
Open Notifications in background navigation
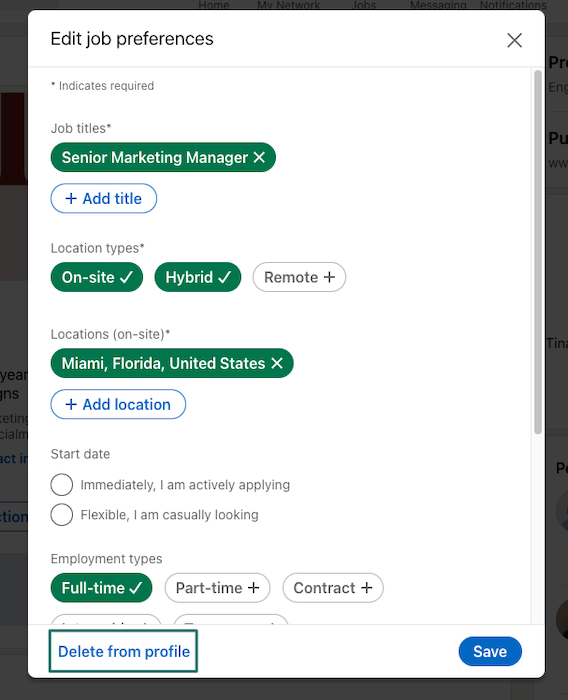513,5
